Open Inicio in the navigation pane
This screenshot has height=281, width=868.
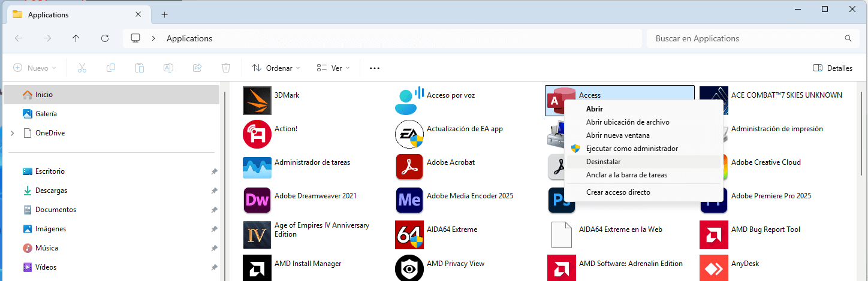click(x=111, y=95)
